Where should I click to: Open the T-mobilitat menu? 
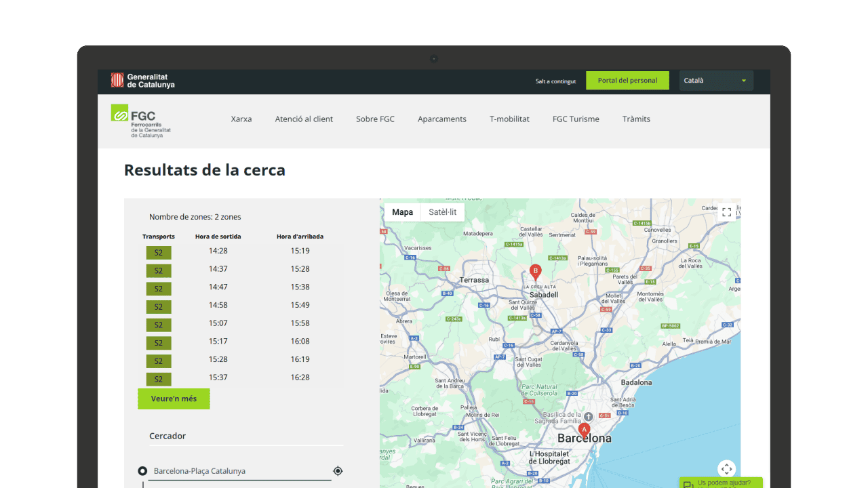pyautogui.click(x=509, y=119)
